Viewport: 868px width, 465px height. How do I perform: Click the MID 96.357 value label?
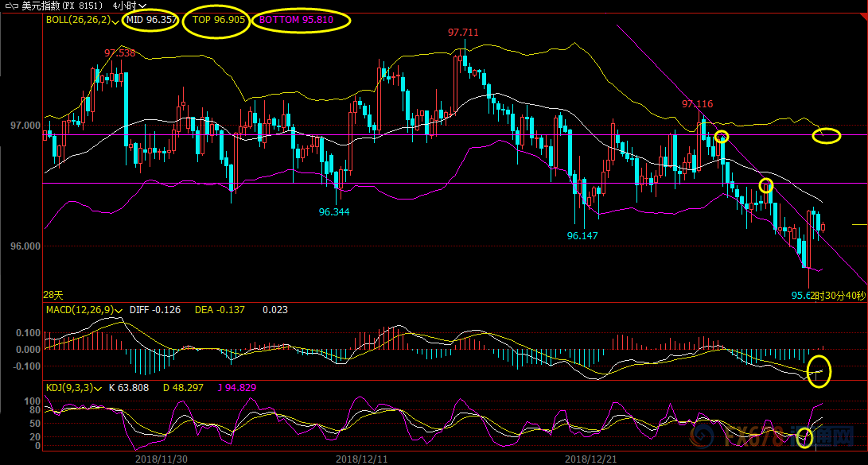152,19
